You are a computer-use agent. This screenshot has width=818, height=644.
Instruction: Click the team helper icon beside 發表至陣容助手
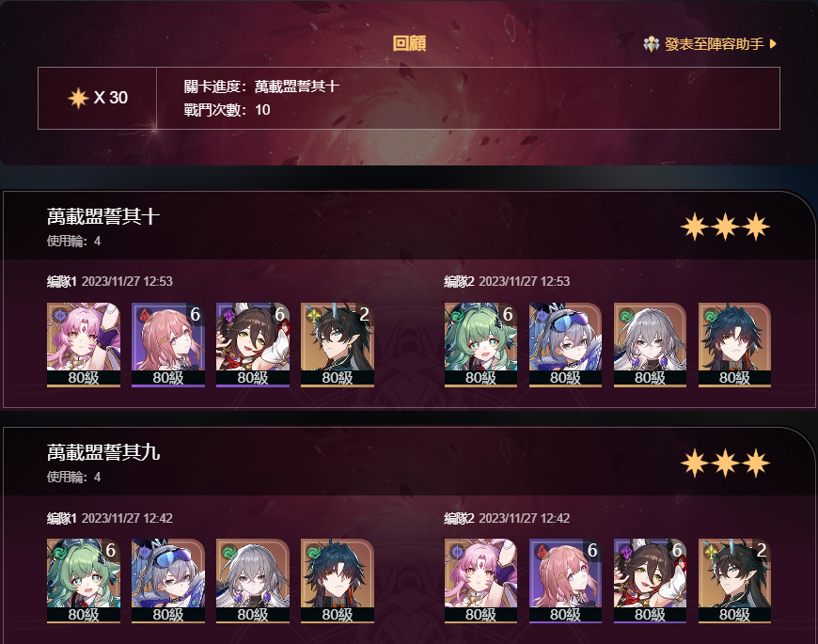coord(651,44)
